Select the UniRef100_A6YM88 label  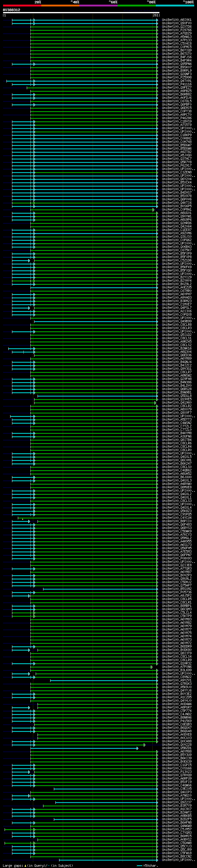pos(176,751)
